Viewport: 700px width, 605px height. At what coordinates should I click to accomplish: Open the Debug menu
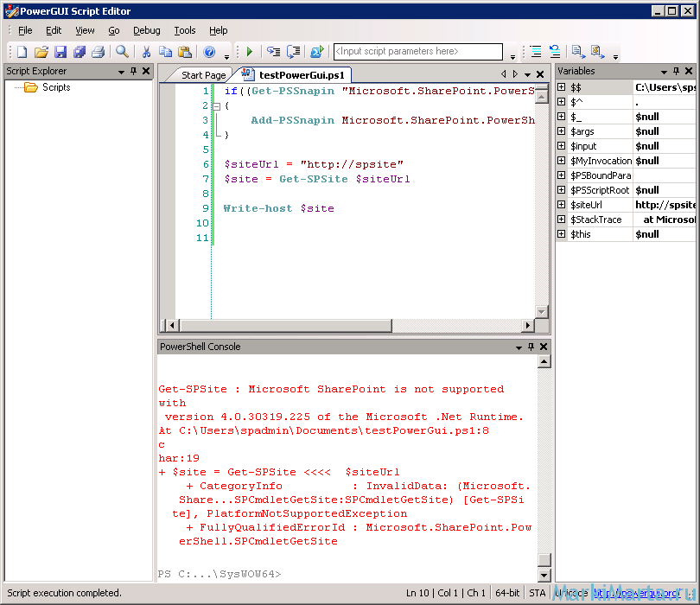[x=146, y=30]
